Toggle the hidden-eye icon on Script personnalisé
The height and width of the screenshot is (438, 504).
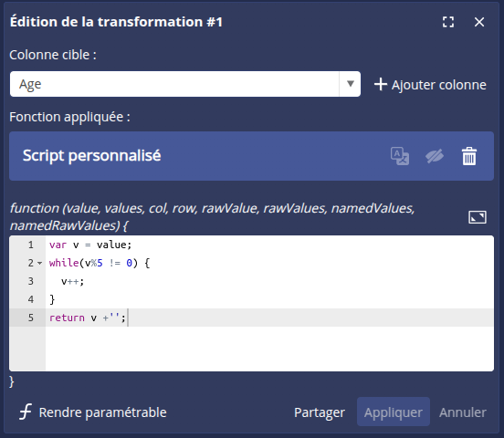[435, 156]
